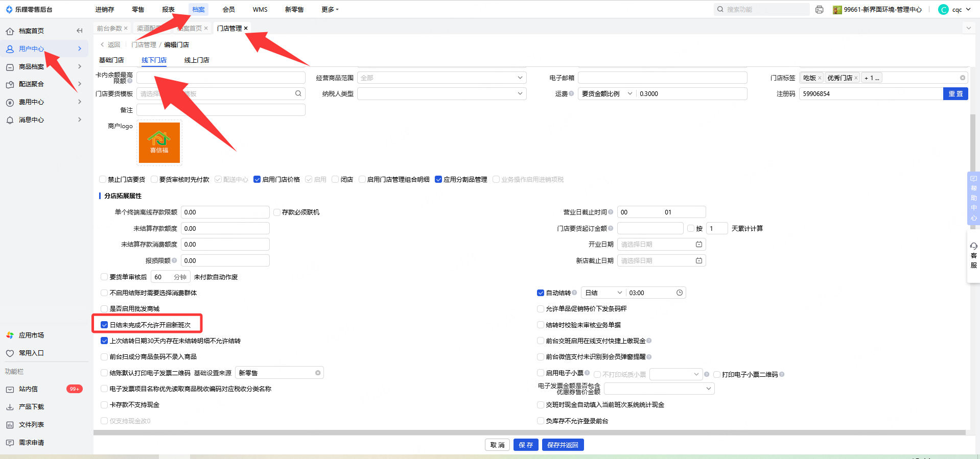980x459 pixels.
Task: Close the 前台参数 tab
Action: pos(126,28)
